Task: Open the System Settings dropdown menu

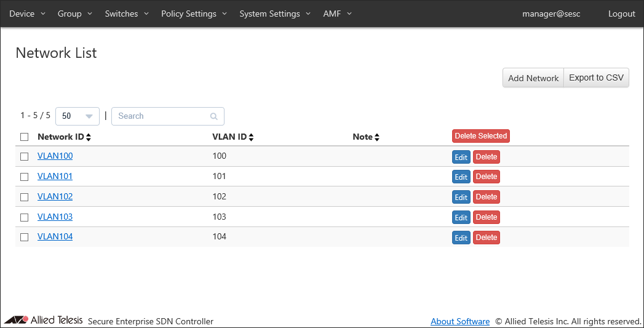Action: [275, 14]
